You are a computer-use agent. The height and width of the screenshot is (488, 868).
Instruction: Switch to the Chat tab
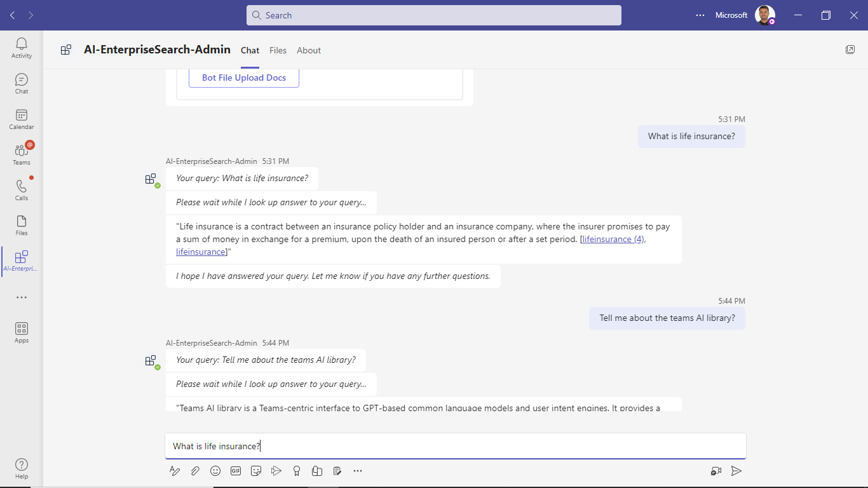(250, 50)
